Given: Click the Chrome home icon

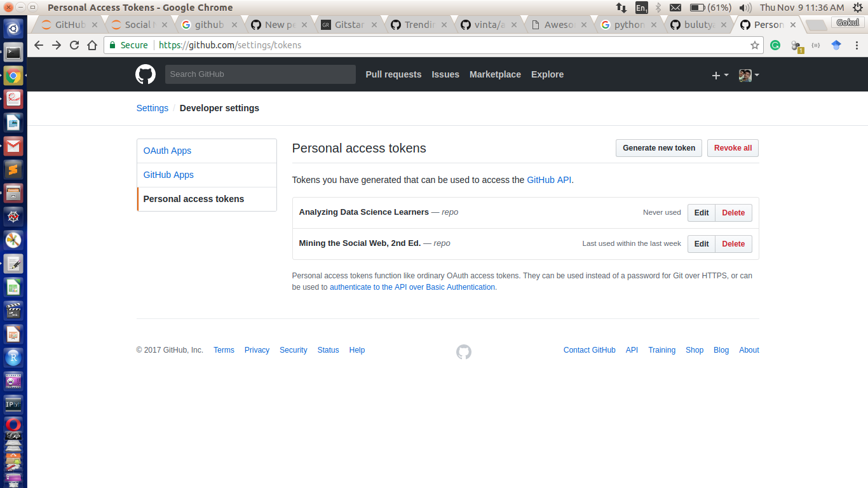Looking at the screenshot, I should [92, 45].
